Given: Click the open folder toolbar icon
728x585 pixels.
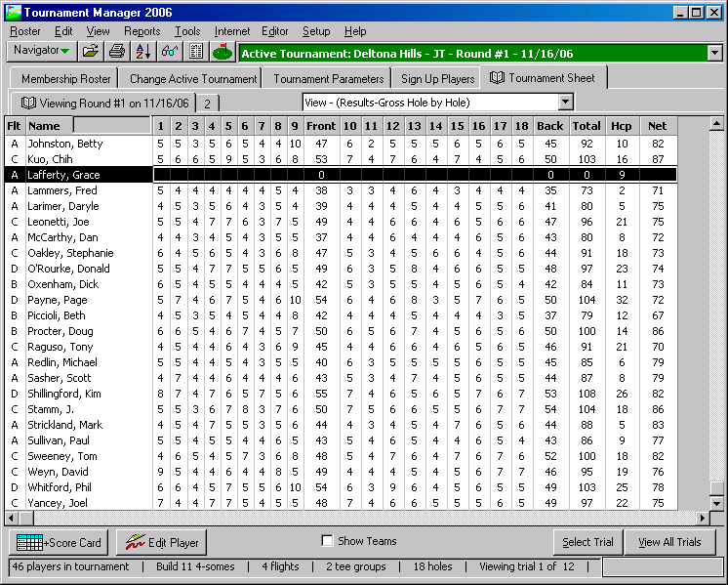Looking at the screenshot, I should 91,52.
